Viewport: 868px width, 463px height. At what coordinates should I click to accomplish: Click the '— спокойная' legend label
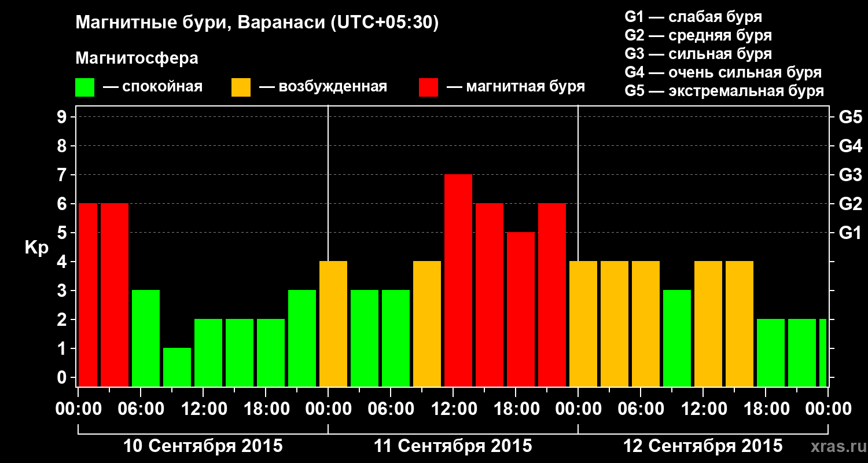click(153, 87)
